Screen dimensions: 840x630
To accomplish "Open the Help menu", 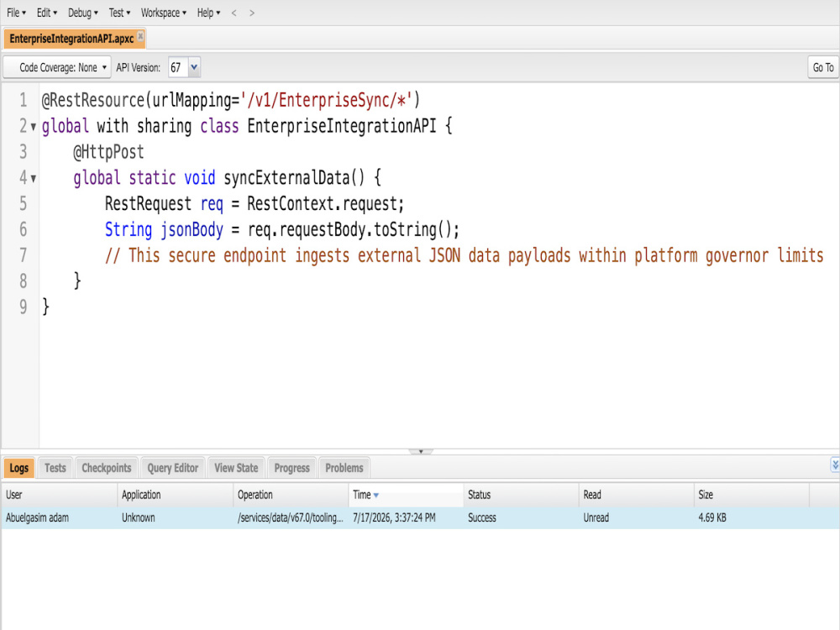I will [x=208, y=13].
